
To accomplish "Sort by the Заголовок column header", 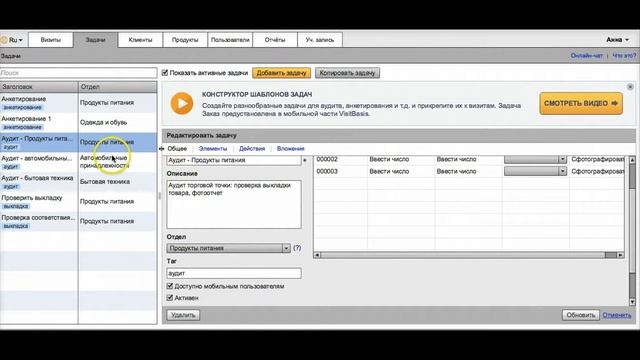I will [x=39, y=87].
